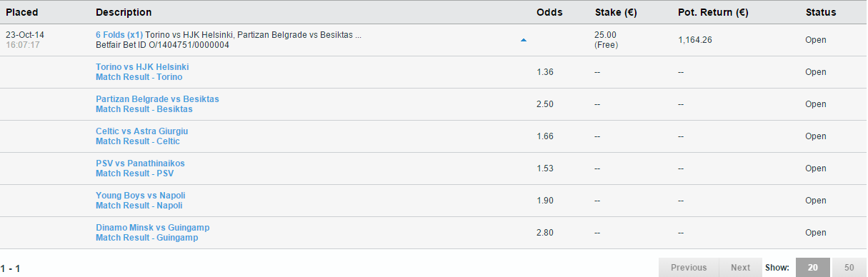Viewport: 868px width, 277px height.
Task: Show 20 bets per page
Action: click(x=812, y=268)
